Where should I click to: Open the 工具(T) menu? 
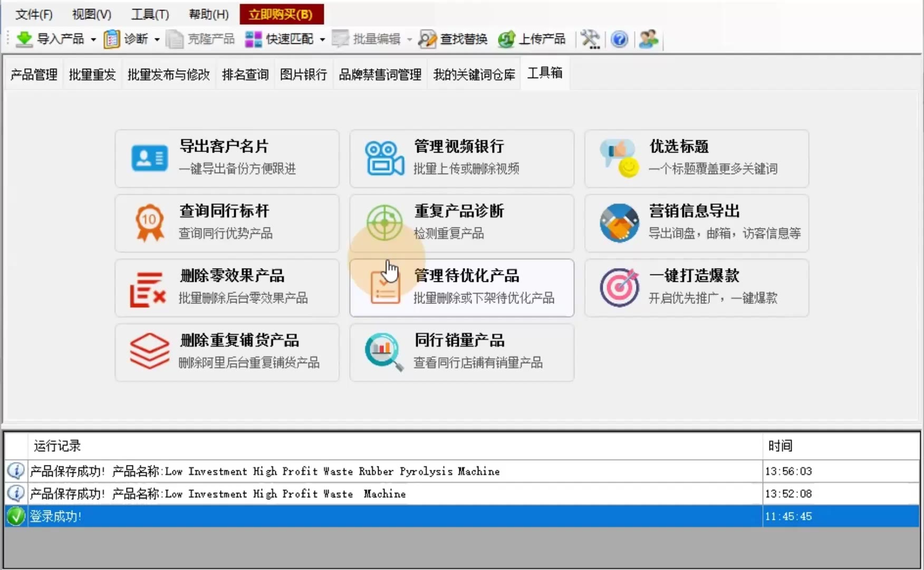[x=150, y=14]
